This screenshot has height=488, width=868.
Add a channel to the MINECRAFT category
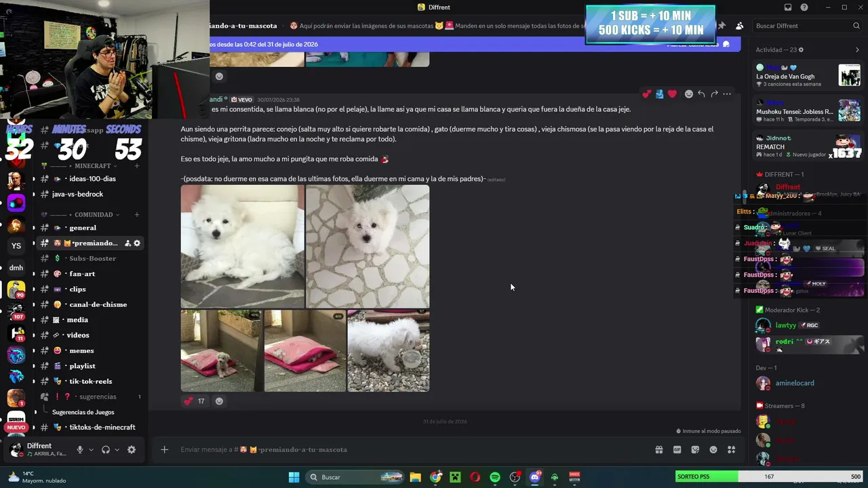137,166
